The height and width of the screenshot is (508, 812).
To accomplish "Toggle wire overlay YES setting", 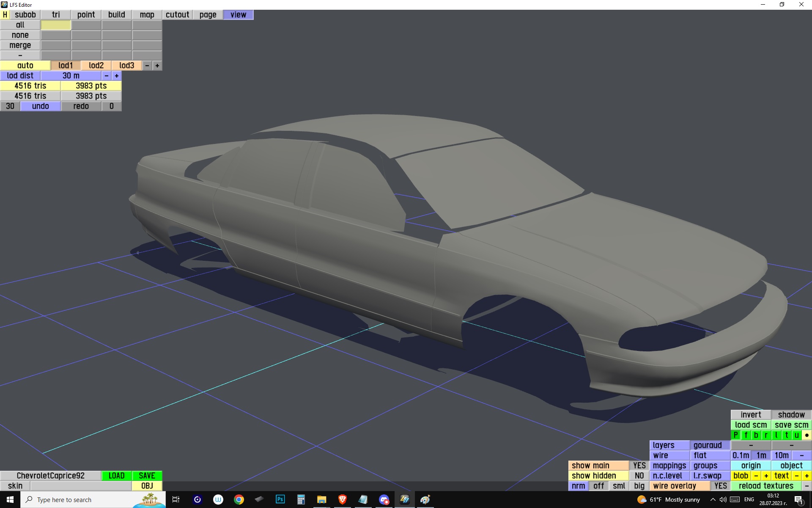I will pos(720,486).
